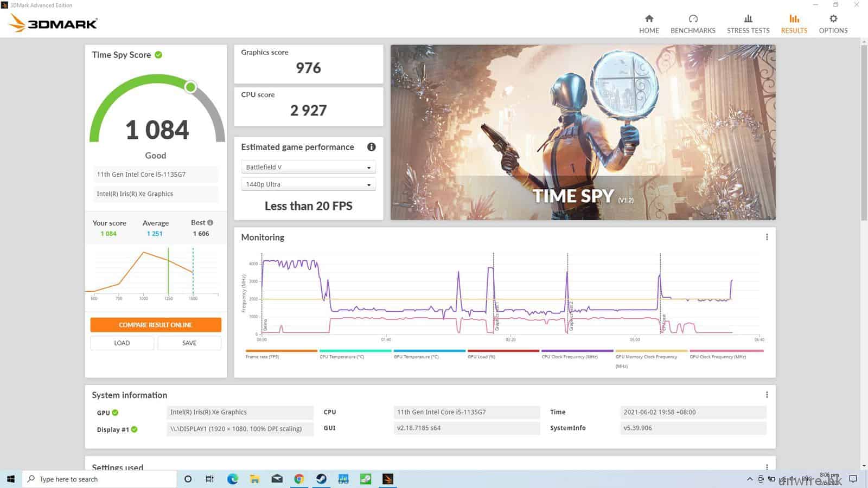This screenshot has width=868, height=488.
Task: Open the Home icon in navigation
Action: pyautogui.click(x=649, y=19)
